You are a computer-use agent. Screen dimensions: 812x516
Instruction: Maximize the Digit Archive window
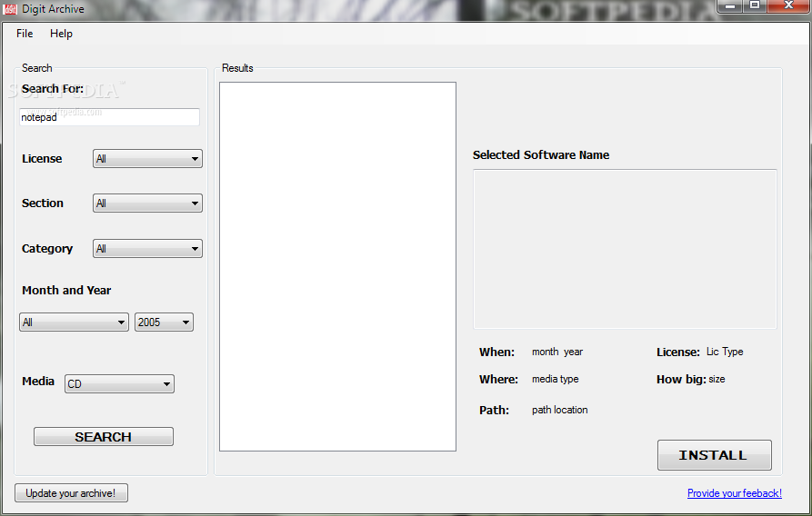[755, 6]
